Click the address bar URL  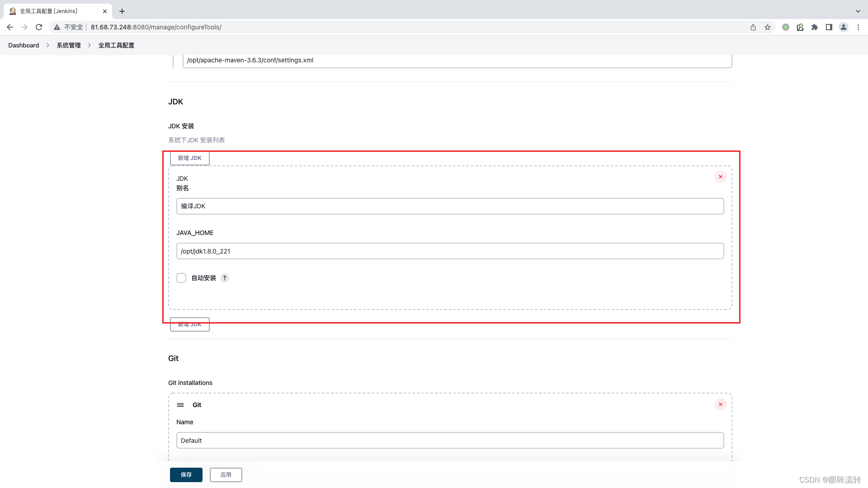point(156,27)
